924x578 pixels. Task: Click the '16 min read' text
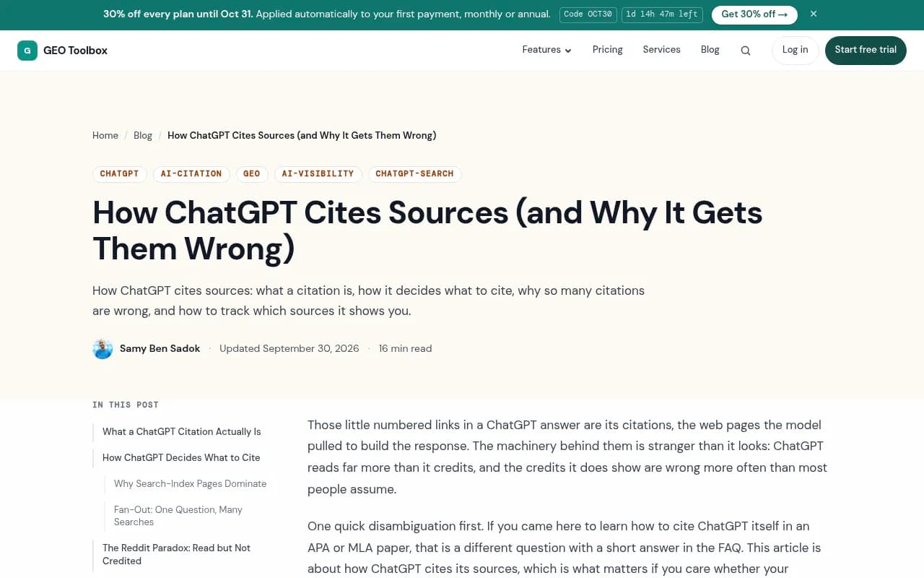coord(406,349)
